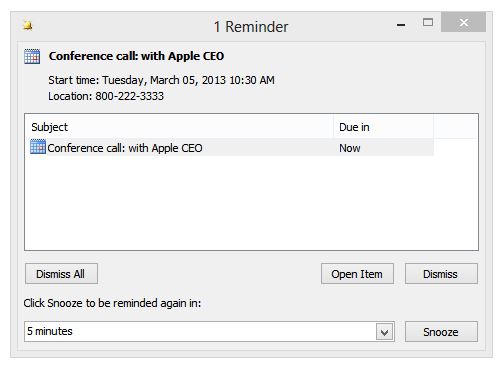Click the calendar icon beside bold reminder title
Screen dimensions: 502x365
[x=32, y=56]
